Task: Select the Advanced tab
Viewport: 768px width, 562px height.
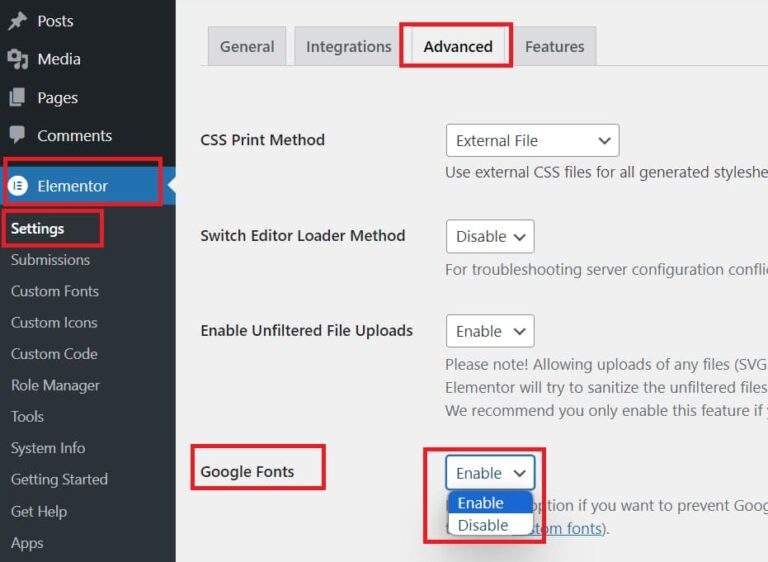Action: point(457,47)
